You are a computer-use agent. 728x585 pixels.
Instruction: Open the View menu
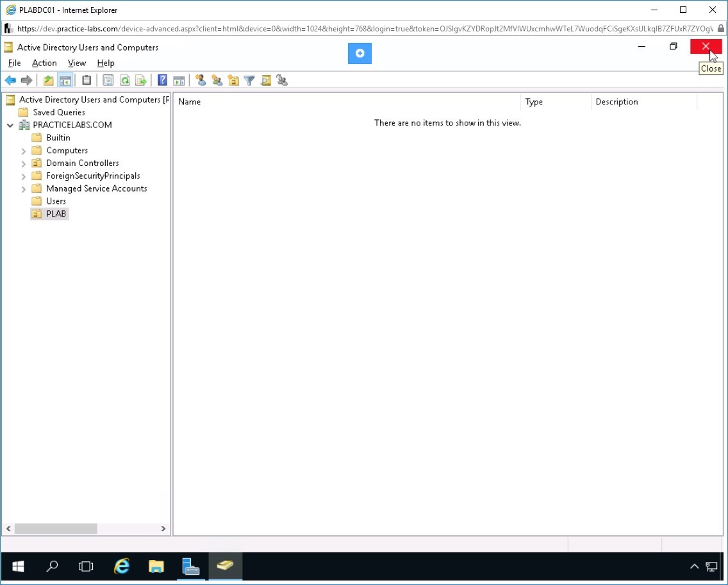click(77, 63)
